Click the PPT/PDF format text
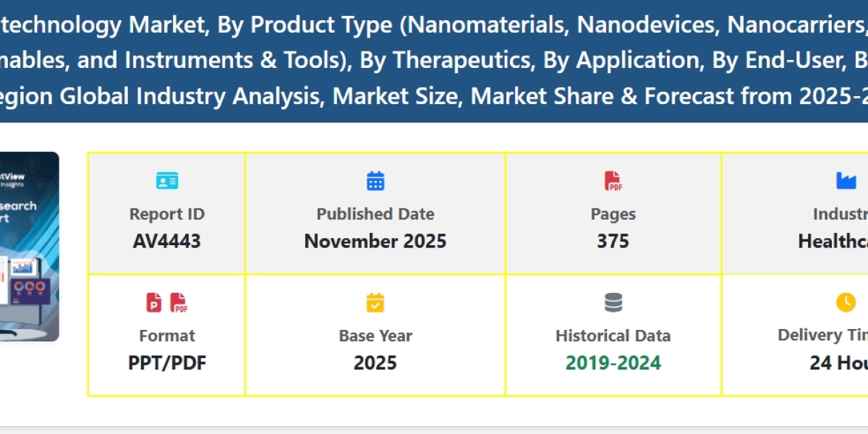The image size is (868, 434). (x=167, y=362)
